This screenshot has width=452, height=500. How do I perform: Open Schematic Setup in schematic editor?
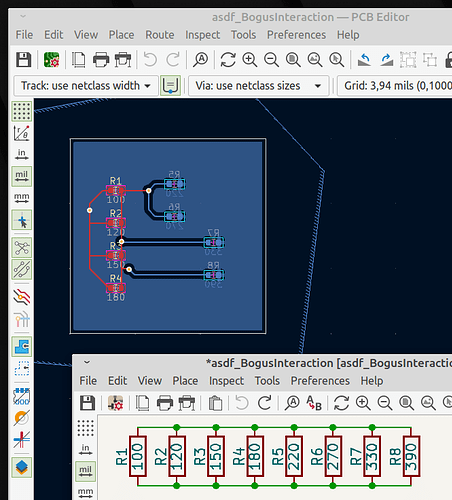click(115, 403)
